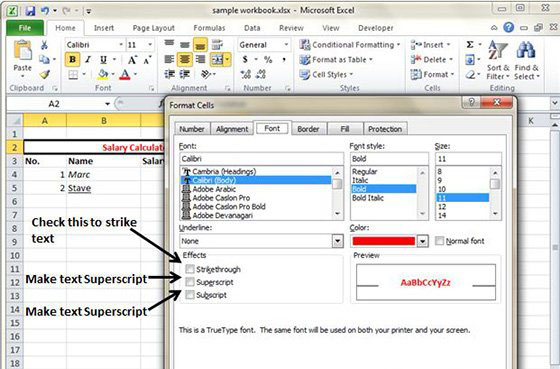Click the red font color swatch

click(x=384, y=241)
